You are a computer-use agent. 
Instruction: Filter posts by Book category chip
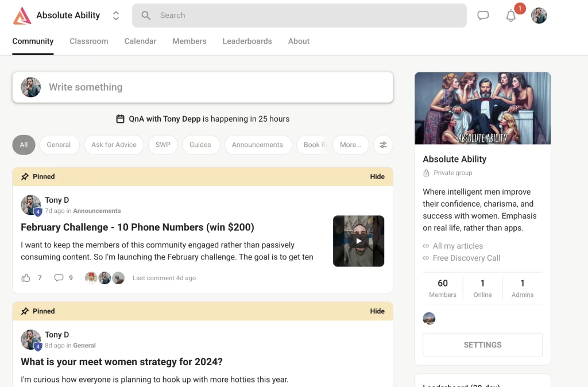[x=312, y=145]
